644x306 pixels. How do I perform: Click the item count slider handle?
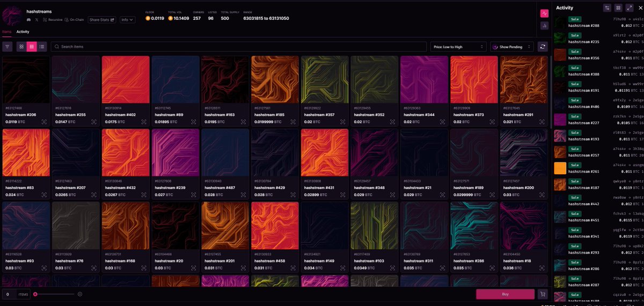[x=35, y=294]
